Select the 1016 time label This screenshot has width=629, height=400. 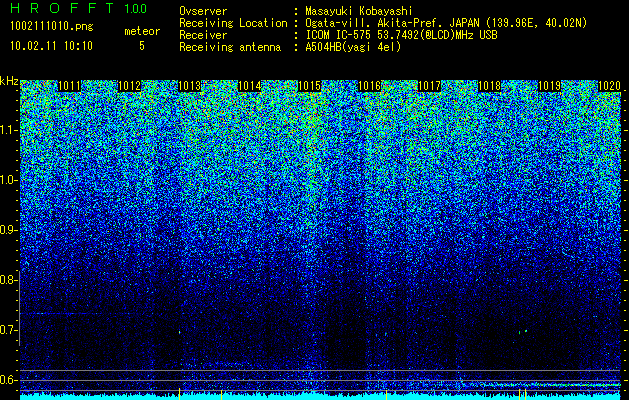pos(369,86)
